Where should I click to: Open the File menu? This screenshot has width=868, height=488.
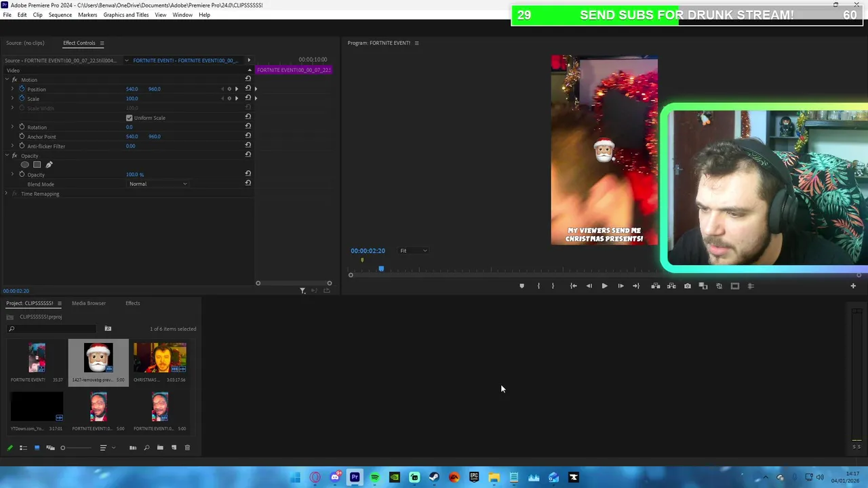[x=7, y=15]
